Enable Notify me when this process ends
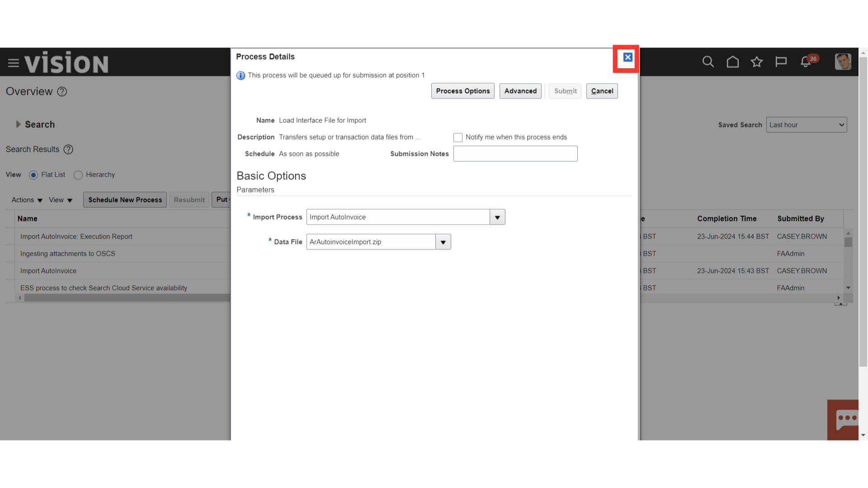 pos(458,137)
